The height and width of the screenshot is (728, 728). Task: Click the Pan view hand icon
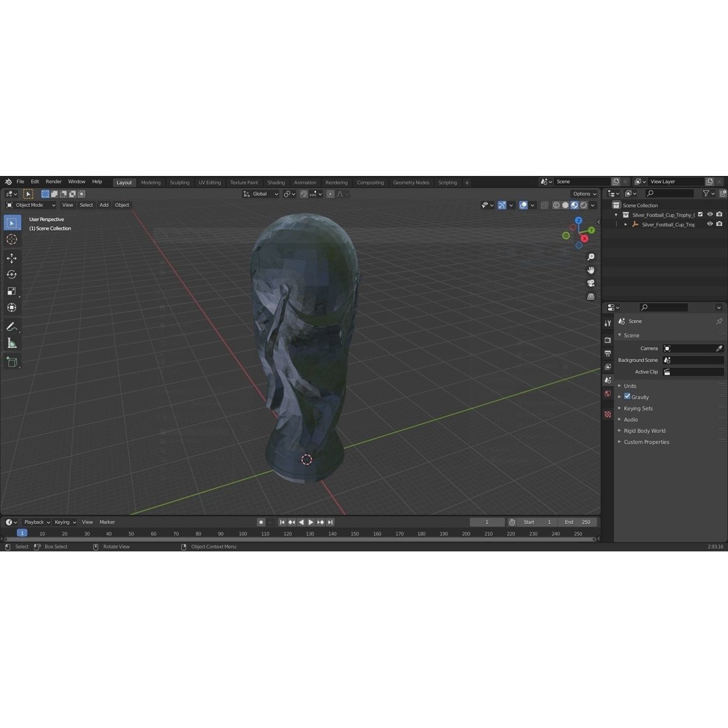[x=590, y=270]
